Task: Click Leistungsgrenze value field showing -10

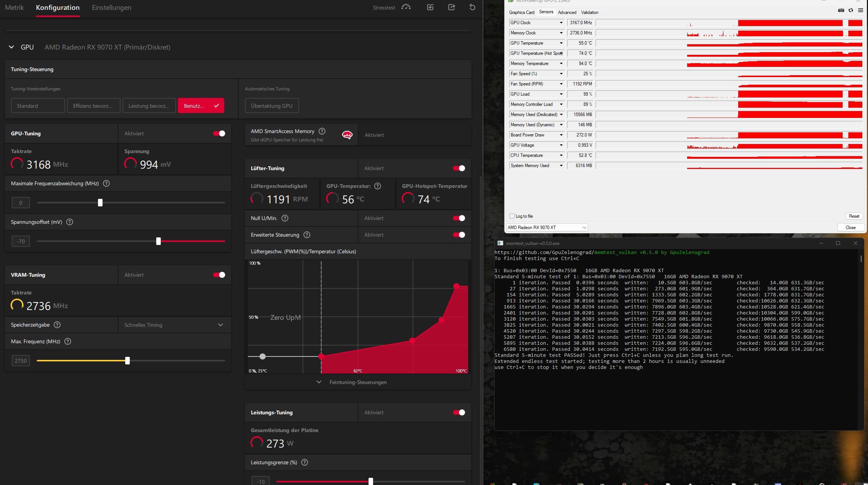Action: point(261,481)
